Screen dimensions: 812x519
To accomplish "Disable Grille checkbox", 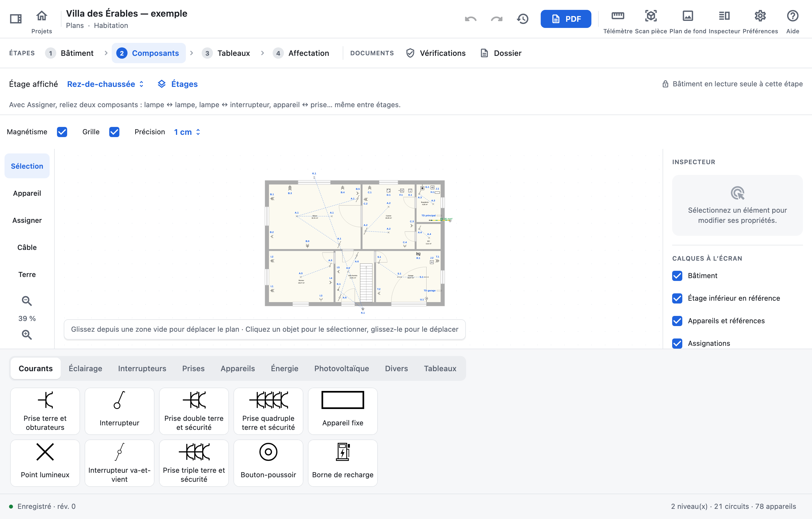I will (x=114, y=132).
